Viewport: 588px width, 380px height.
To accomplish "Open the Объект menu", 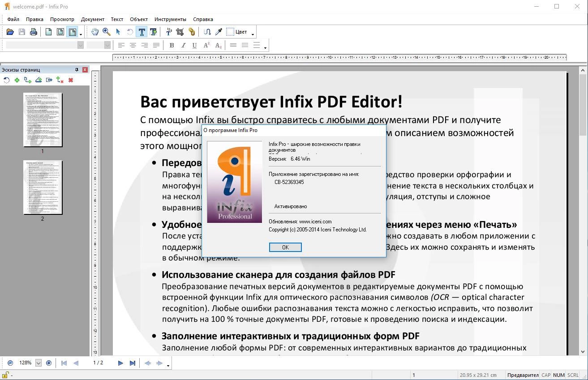I will tap(139, 19).
